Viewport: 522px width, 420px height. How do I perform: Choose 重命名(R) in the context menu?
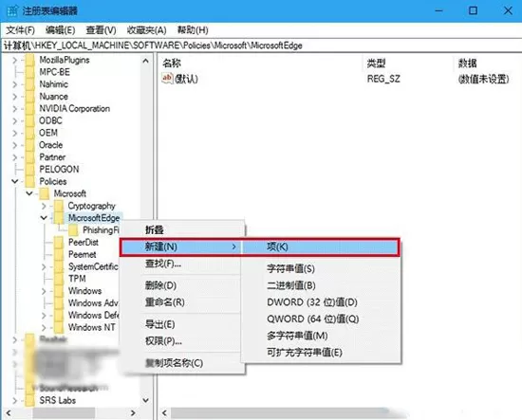pos(182,302)
